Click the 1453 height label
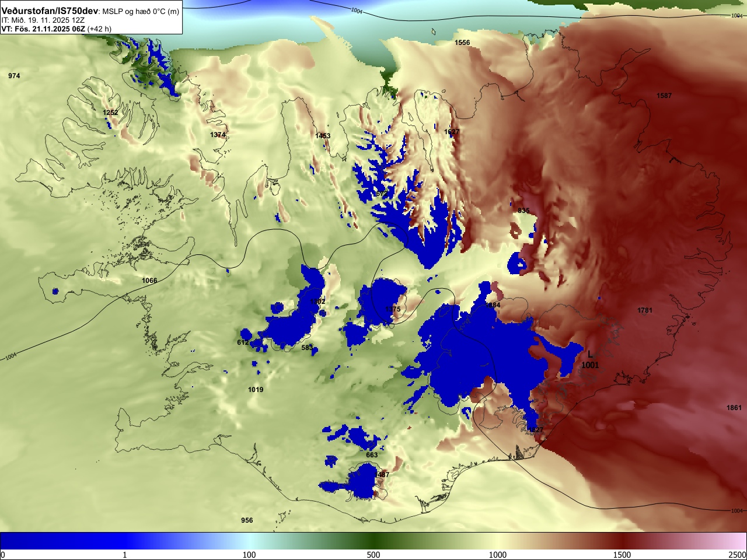Image resolution: width=747 pixels, height=560 pixels. tap(323, 136)
